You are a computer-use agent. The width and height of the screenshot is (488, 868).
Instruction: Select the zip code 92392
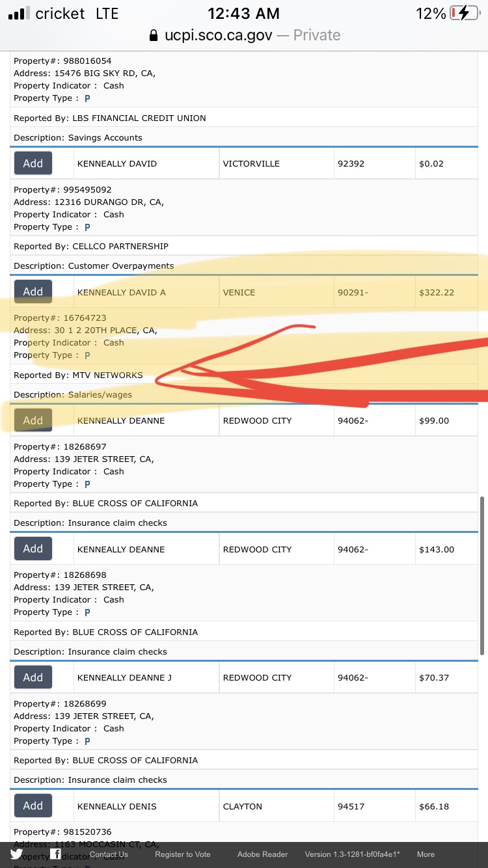[x=351, y=164]
